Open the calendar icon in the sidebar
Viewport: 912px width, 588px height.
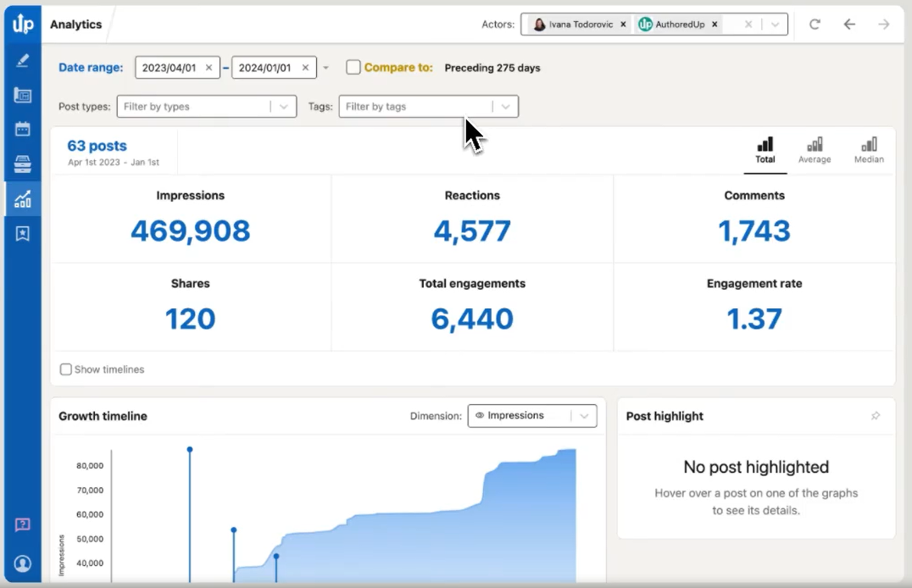point(22,128)
